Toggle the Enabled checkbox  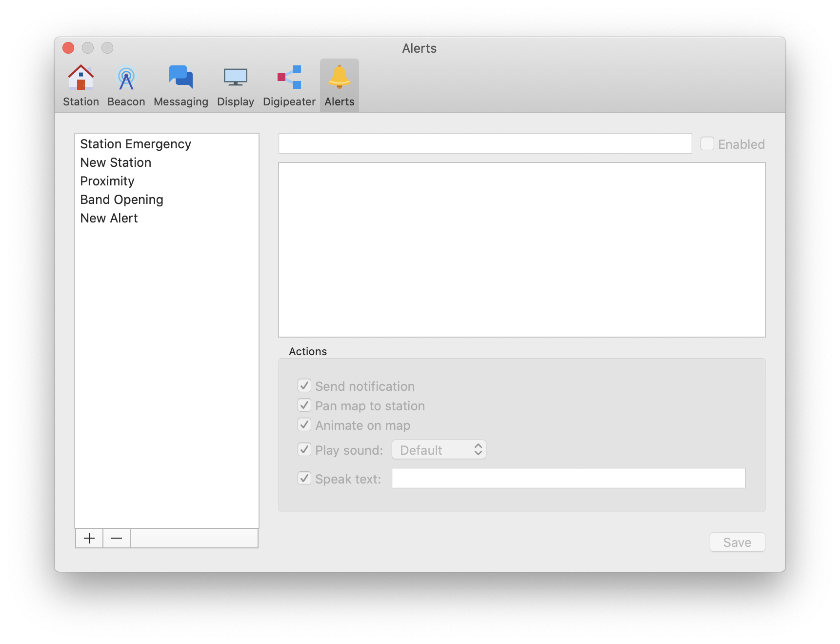click(707, 144)
